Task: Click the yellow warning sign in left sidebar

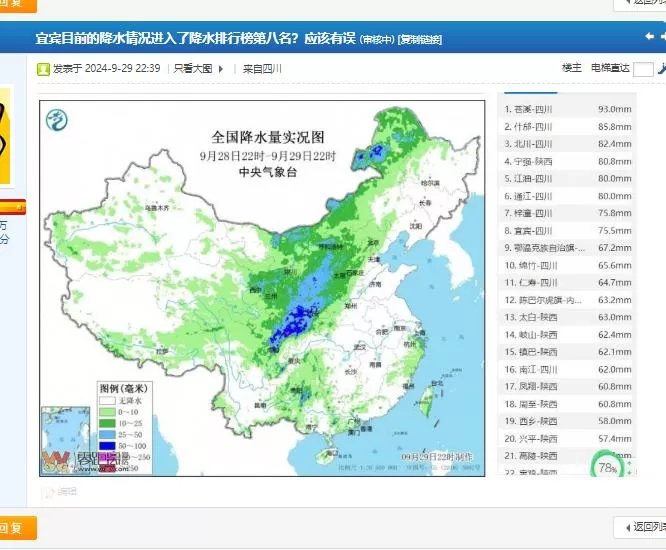Action: point(5,135)
